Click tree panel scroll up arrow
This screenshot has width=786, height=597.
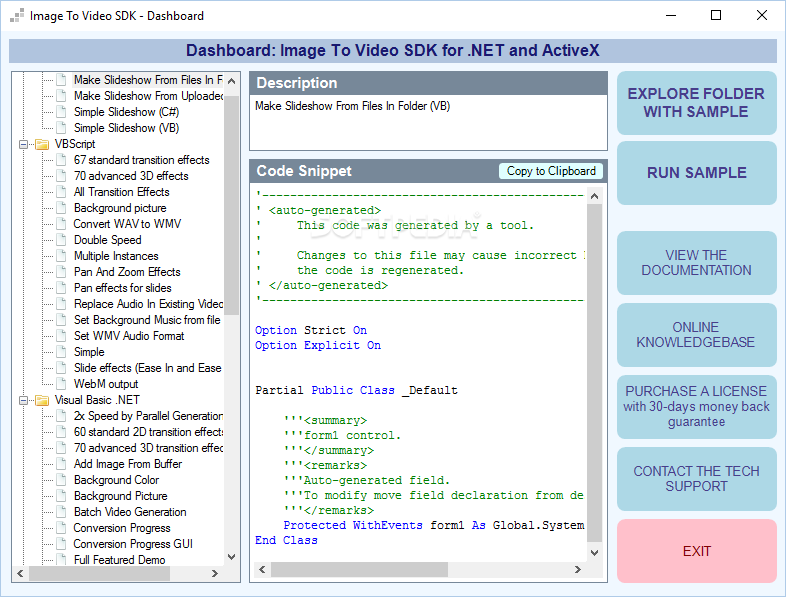232,81
